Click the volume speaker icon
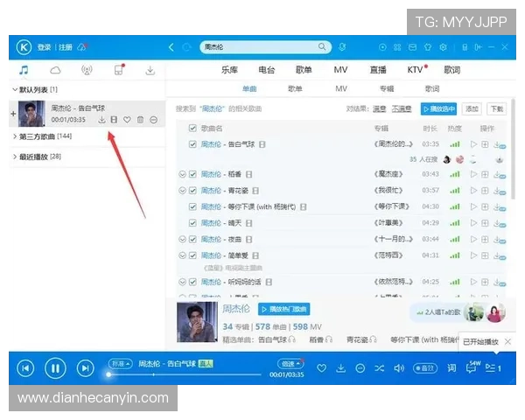This screenshot has width=525, height=420. point(399,368)
